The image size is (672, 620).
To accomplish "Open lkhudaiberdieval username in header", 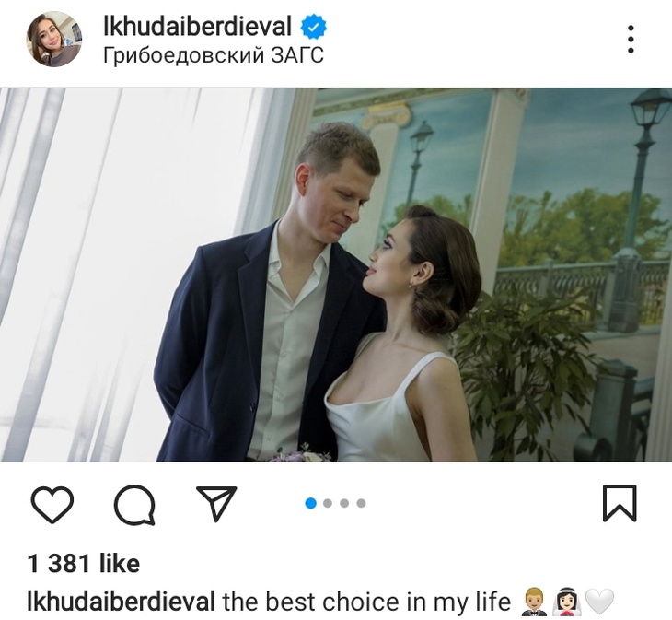I will [198, 26].
